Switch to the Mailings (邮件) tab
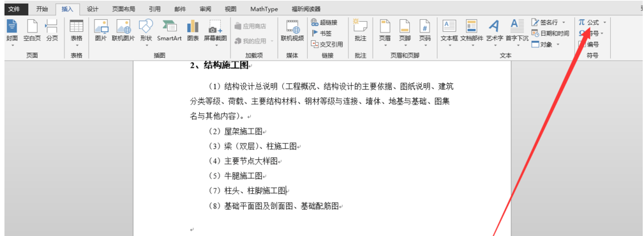 tap(180, 9)
